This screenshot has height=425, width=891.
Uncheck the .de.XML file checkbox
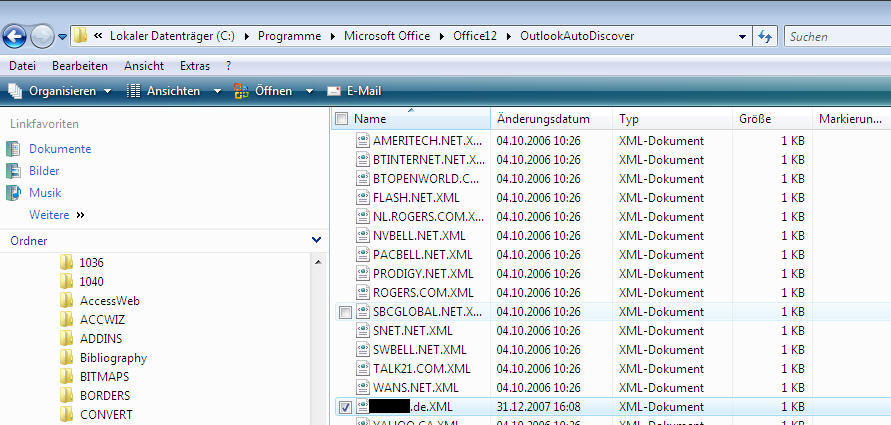[x=345, y=407]
